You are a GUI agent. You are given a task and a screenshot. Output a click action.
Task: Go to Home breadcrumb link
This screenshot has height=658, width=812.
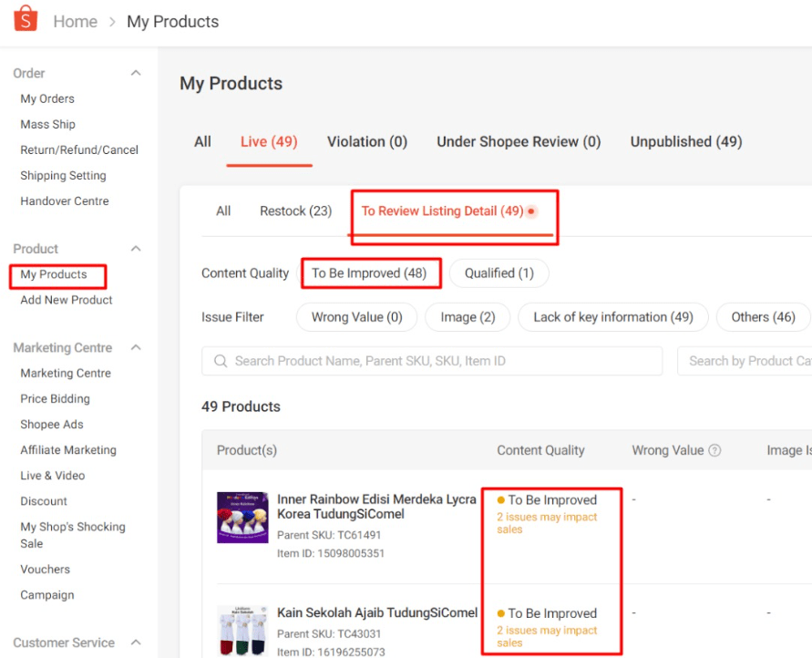point(75,21)
